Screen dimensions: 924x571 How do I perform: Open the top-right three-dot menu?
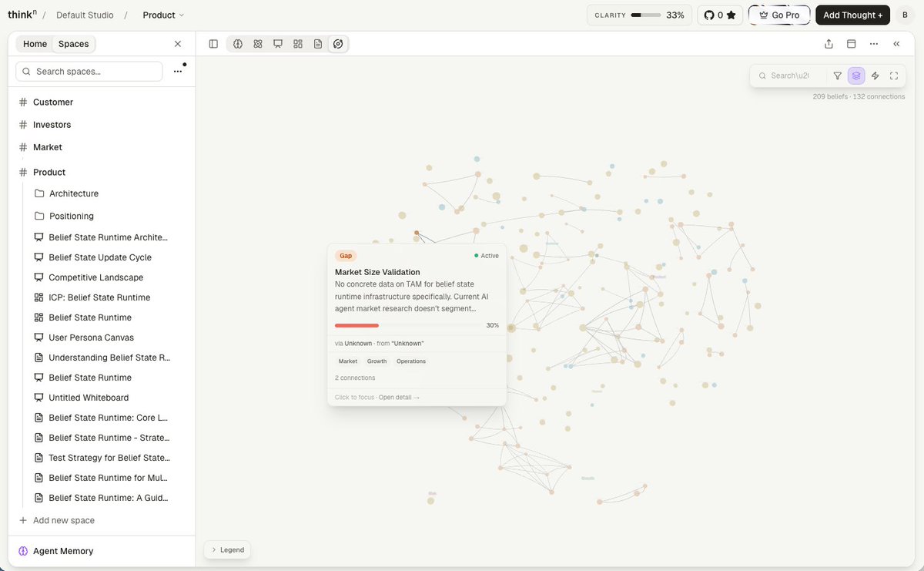pos(874,44)
